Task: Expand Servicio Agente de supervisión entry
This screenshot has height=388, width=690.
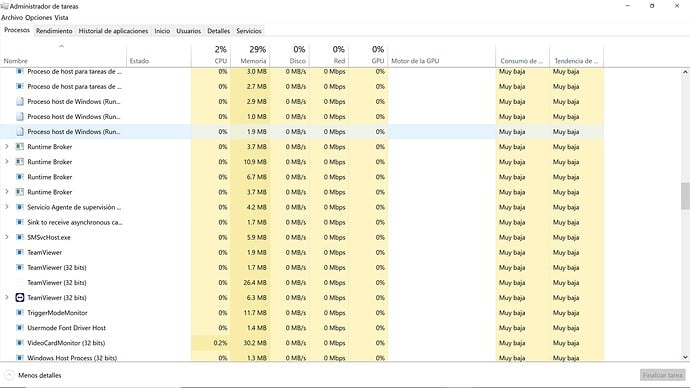Action: pos(7,207)
